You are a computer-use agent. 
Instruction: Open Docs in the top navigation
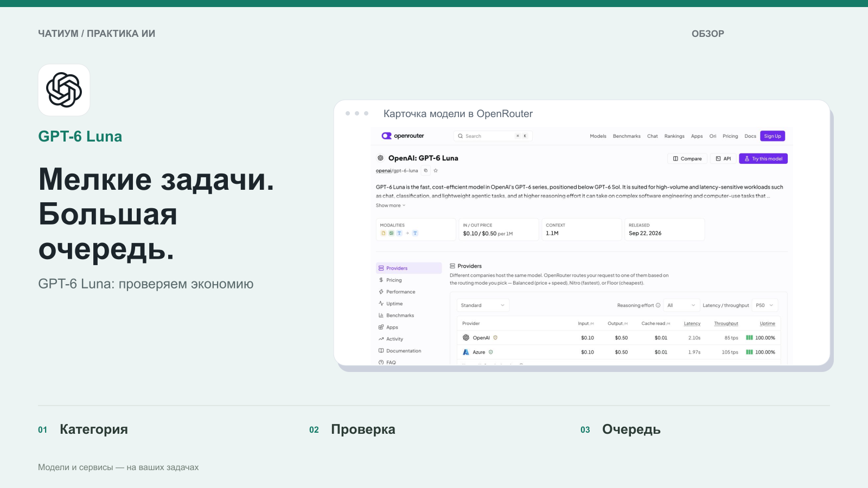(750, 136)
